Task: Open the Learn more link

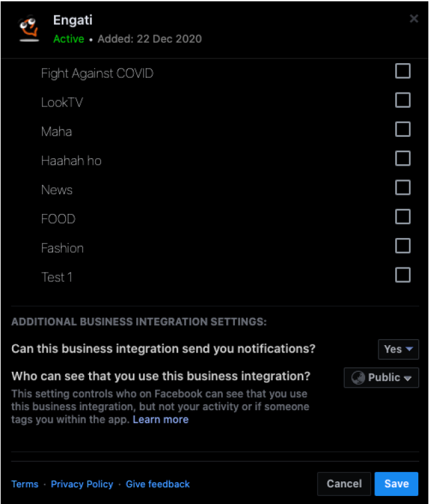Action: pos(160,420)
